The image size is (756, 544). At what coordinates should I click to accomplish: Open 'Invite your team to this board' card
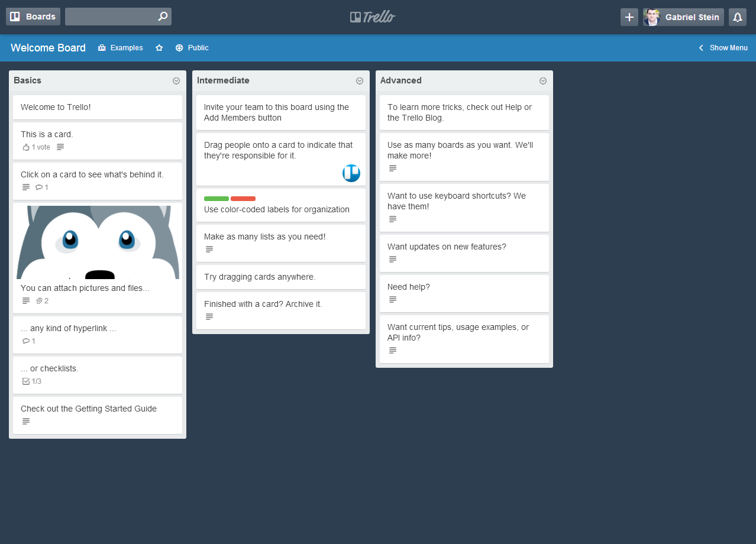[281, 112]
